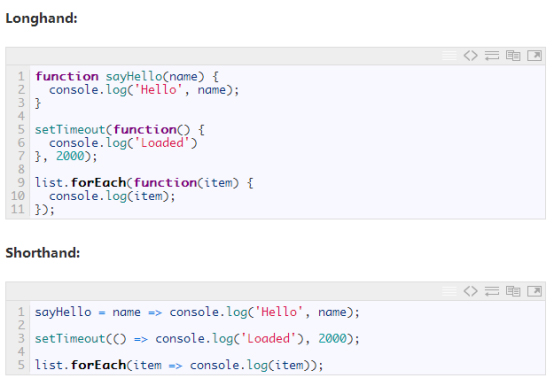The image size is (554, 379).
Task: Open Longhand code in new window
Action: click(534, 55)
